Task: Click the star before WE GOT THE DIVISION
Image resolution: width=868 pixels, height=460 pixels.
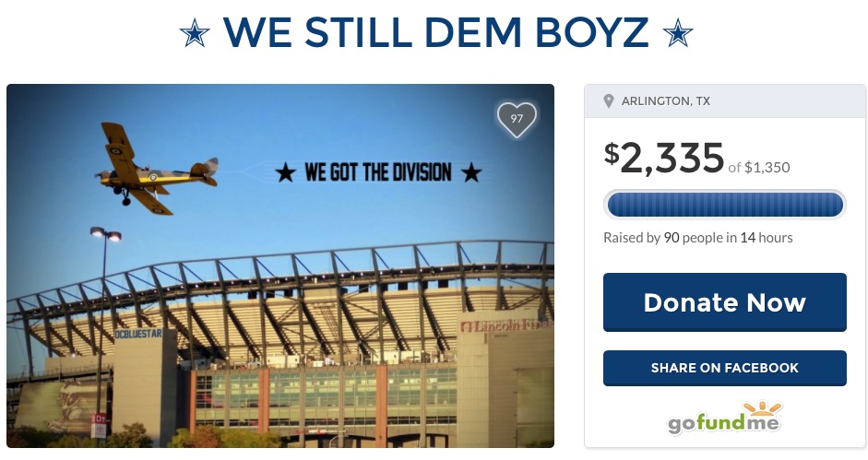Action: tap(287, 172)
